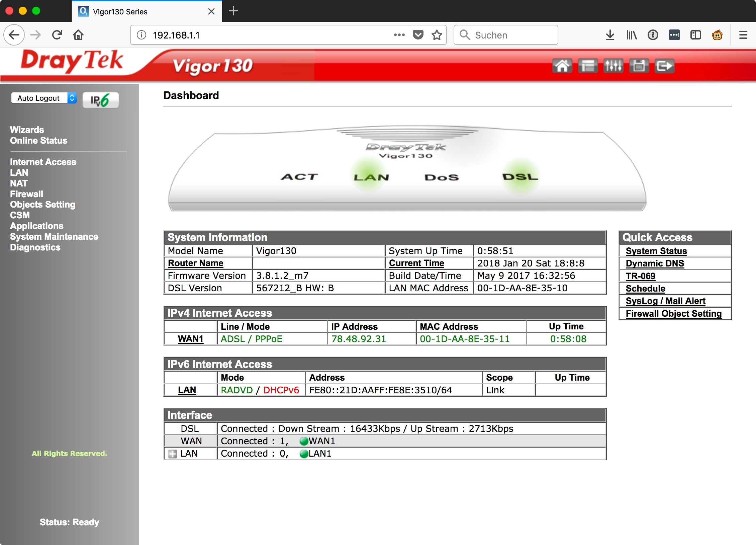Open the Firefox hamburger menu
Viewport: 756px width, 545px height.
point(743,35)
